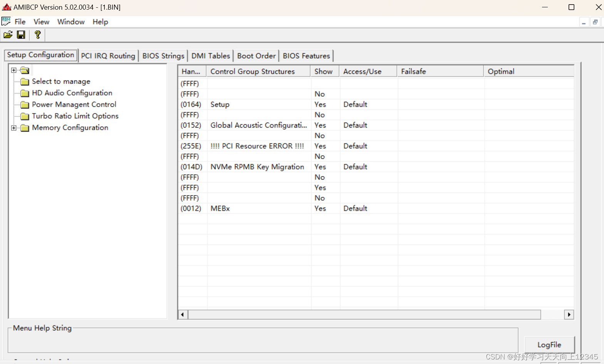Click the Show column header
The height and width of the screenshot is (364, 604).
[325, 71]
